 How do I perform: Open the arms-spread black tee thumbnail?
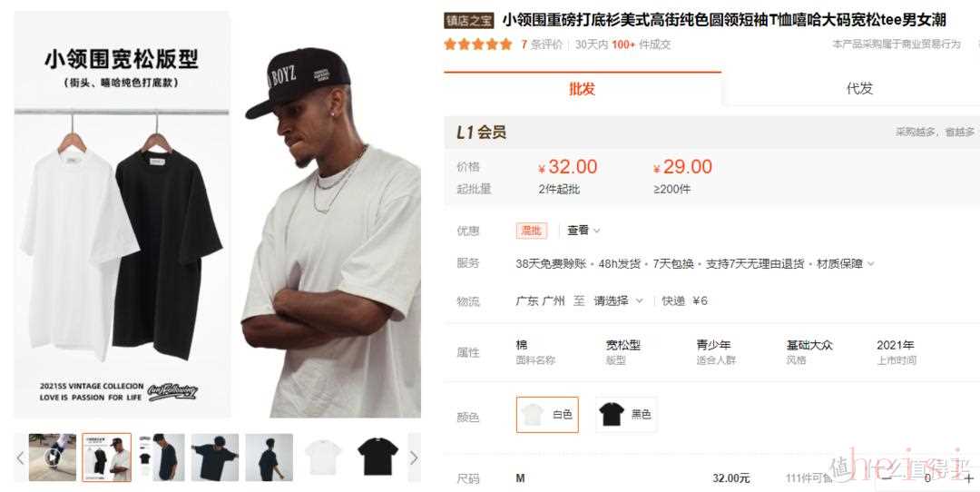tap(215, 457)
